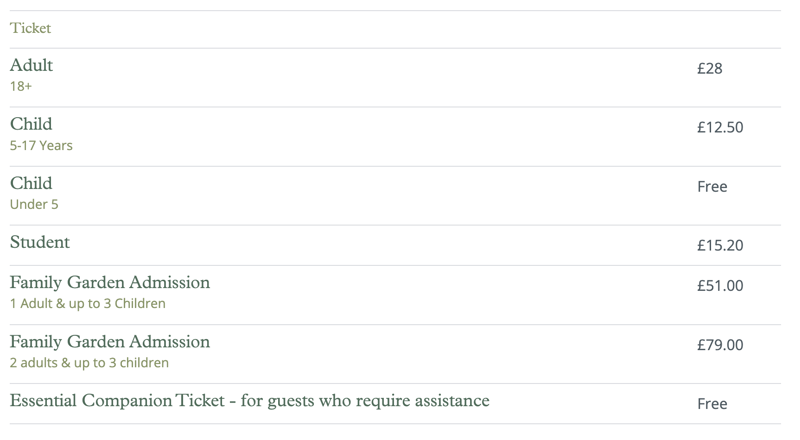Click the £79.00 family price
Viewport: 800px width, 440px height.
[x=720, y=345]
